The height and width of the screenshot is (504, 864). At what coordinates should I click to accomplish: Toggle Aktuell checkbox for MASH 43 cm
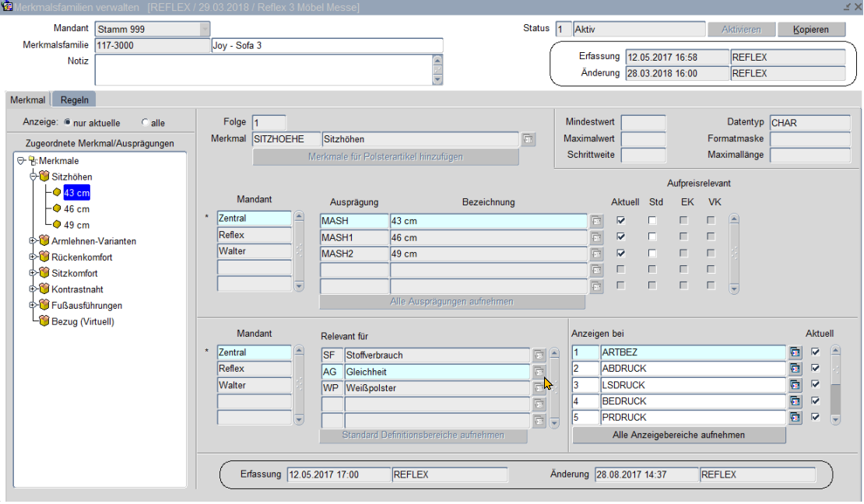[x=621, y=221]
